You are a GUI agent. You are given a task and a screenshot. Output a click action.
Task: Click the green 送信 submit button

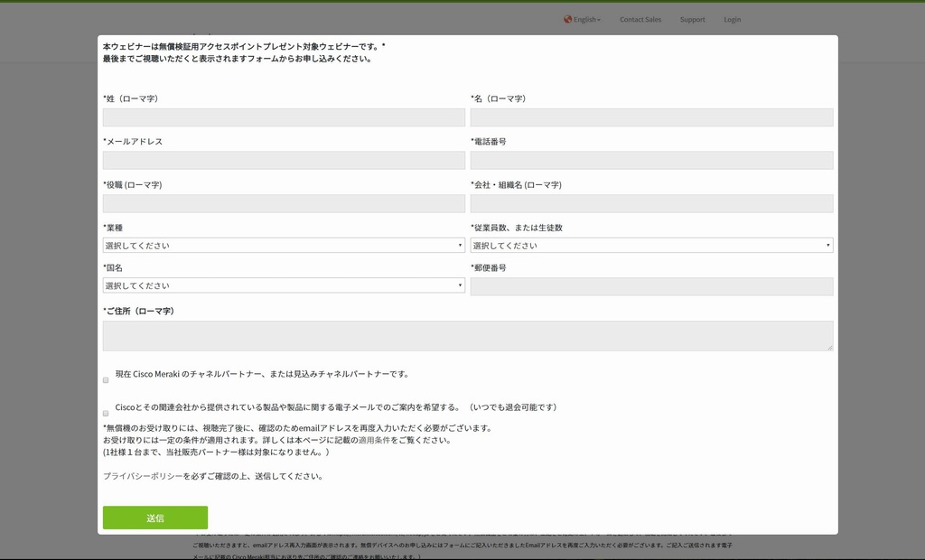click(155, 518)
